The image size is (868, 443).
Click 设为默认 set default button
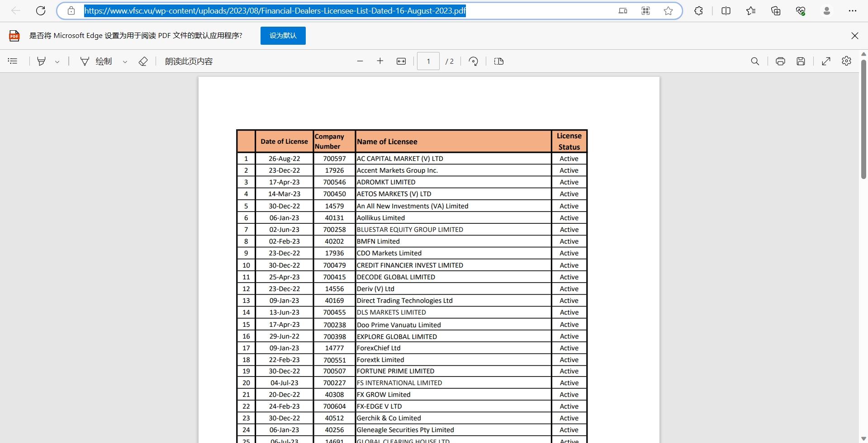pos(283,36)
